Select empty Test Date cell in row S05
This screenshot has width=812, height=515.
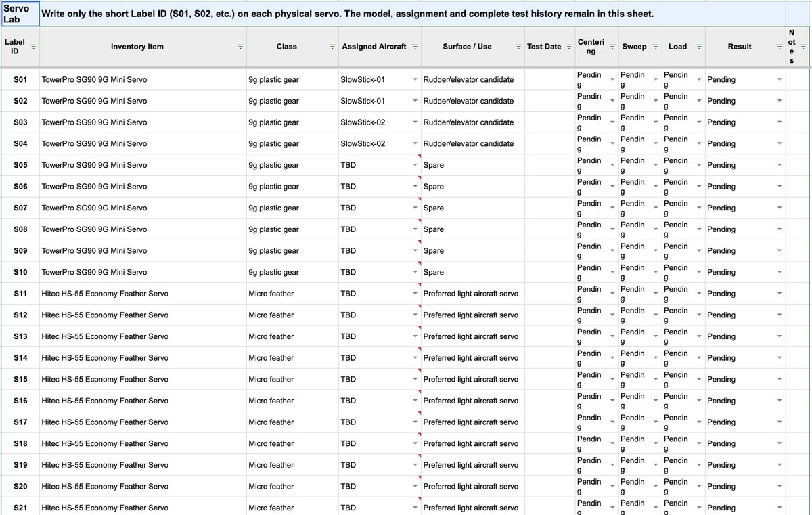[549, 165]
